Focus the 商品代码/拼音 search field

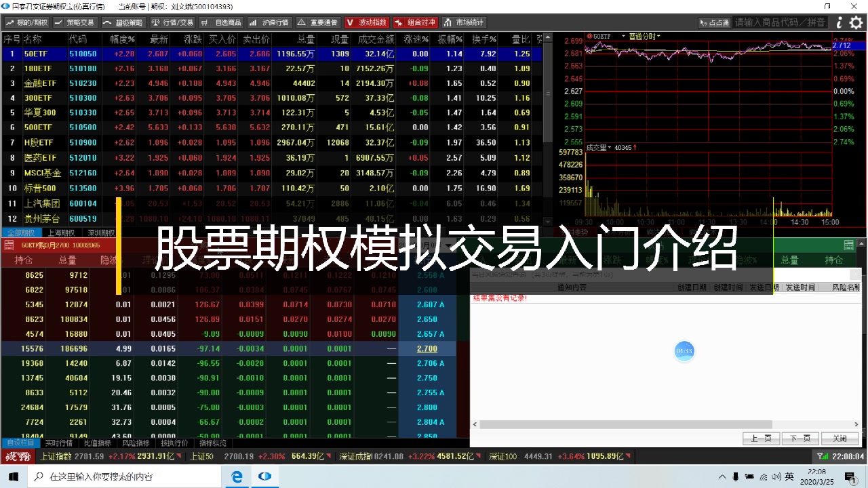pyautogui.click(x=780, y=22)
